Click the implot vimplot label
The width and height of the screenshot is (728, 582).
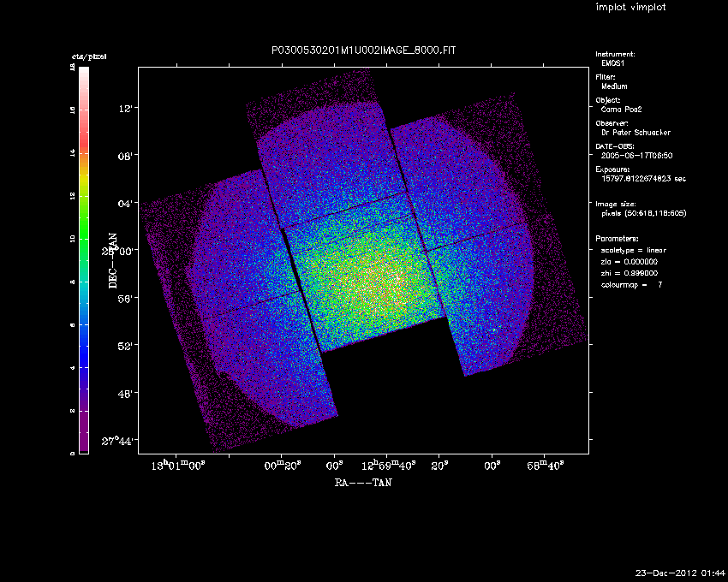click(x=630, y=8)
